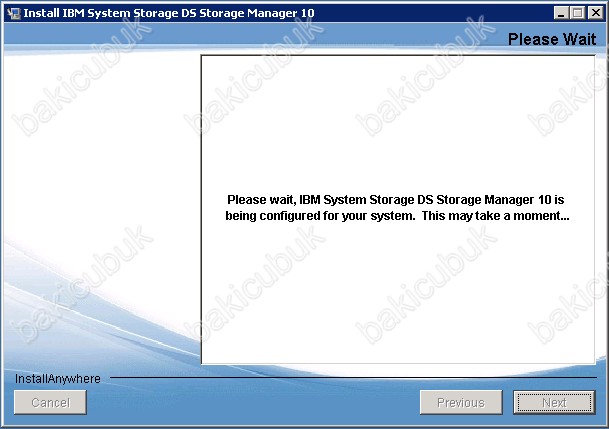The width and height of the screenshot is (609, 429).
Task: Click the Next button
Action: pos(554,402)
